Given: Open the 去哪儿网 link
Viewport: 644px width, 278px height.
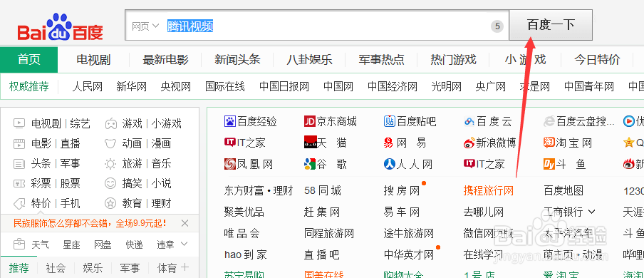Looking at the screenshot, I should 484,212.
